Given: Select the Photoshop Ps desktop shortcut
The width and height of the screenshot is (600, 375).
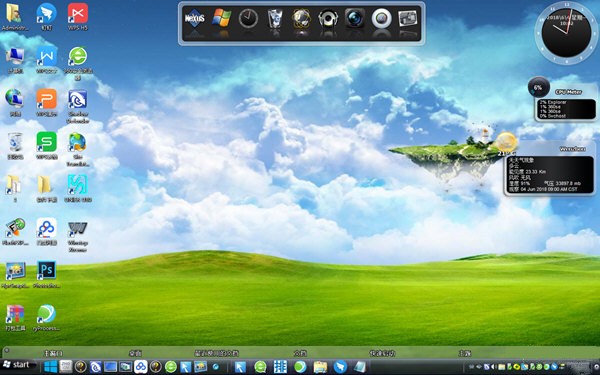Looking at the screenshot, I should point(46,271).
